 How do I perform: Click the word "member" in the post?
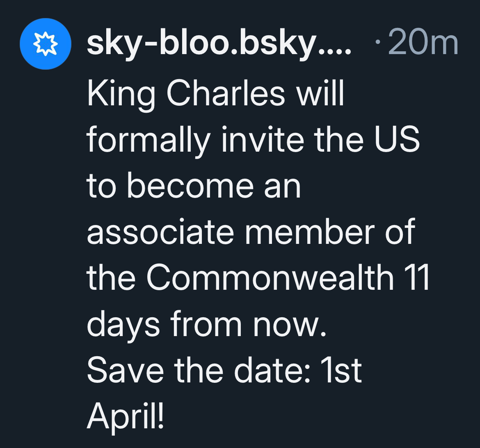[x=309, y=232]
